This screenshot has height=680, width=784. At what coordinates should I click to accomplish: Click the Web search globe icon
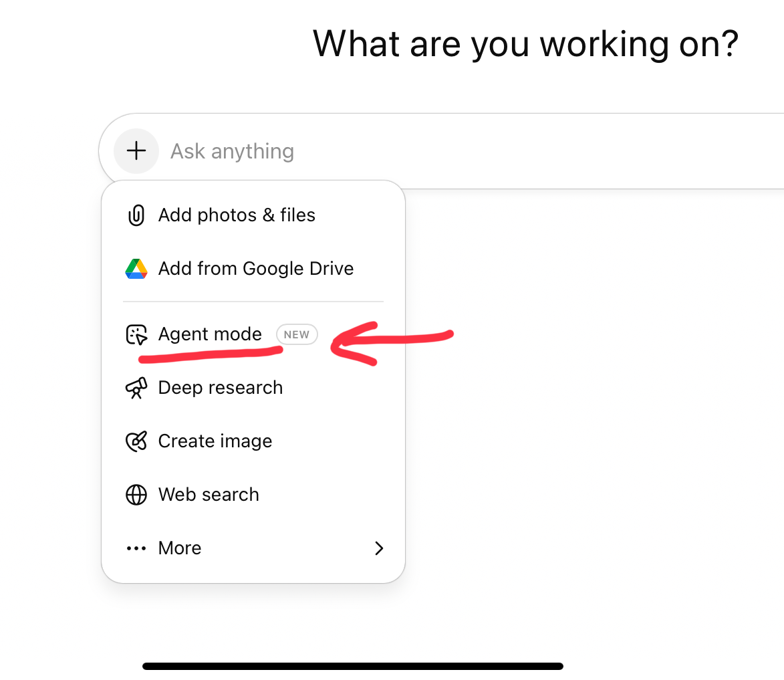click(x=136, y=495)
